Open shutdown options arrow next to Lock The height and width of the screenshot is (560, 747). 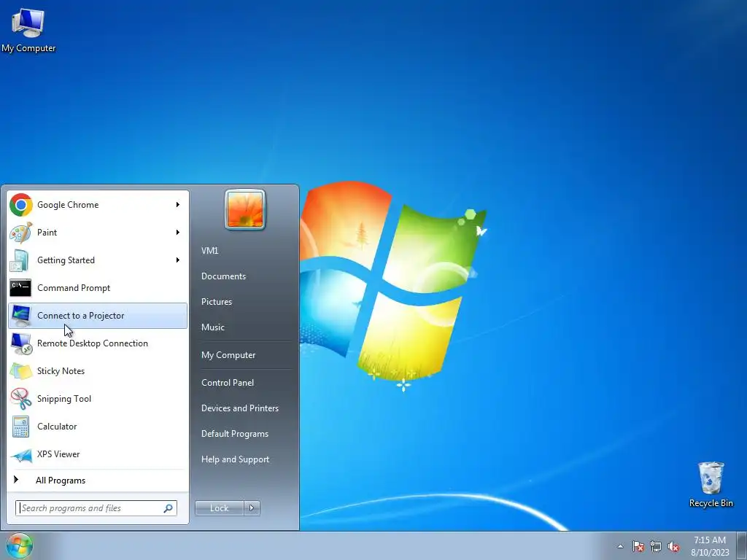(x=252, y=508)
